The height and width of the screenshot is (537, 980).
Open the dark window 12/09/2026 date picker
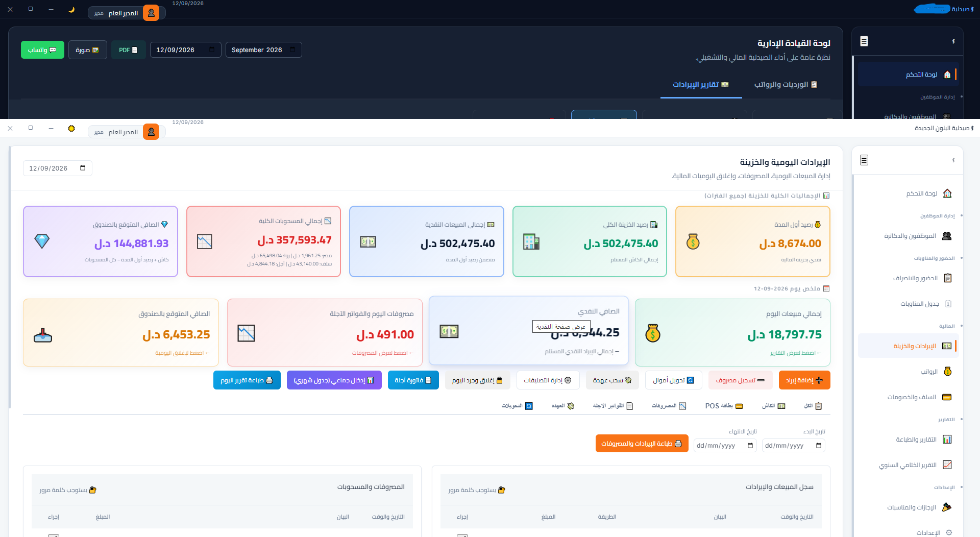coord(185,50)
